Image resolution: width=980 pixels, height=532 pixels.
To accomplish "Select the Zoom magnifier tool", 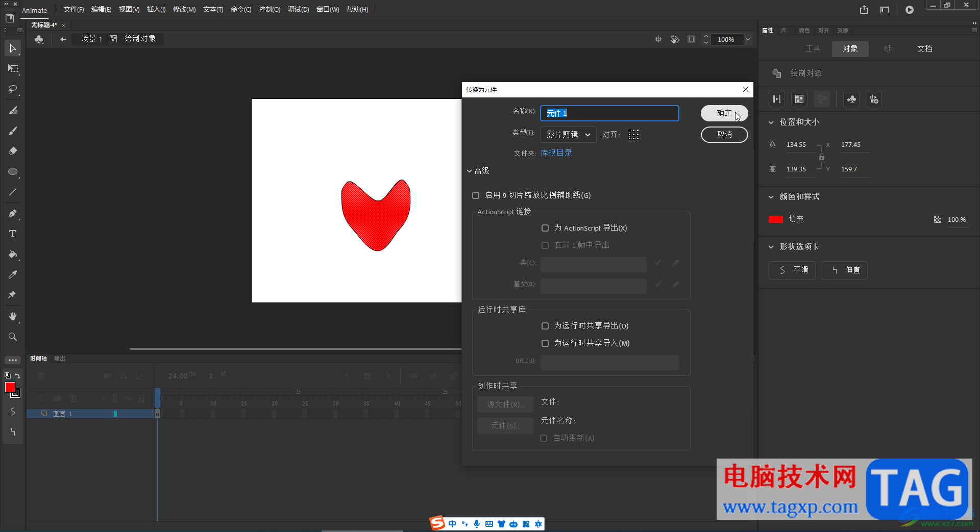I will (x=13, y=337).
